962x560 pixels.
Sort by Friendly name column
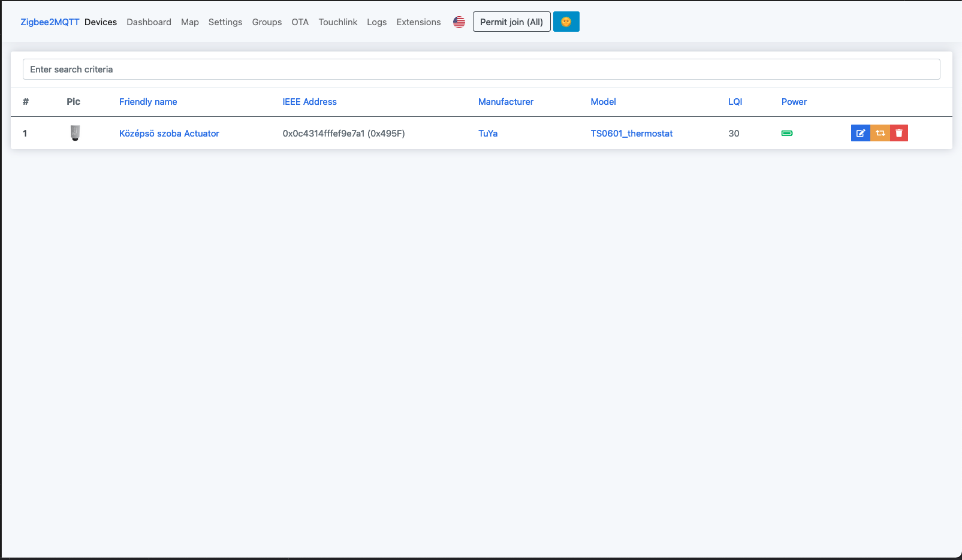pos(148,102)
